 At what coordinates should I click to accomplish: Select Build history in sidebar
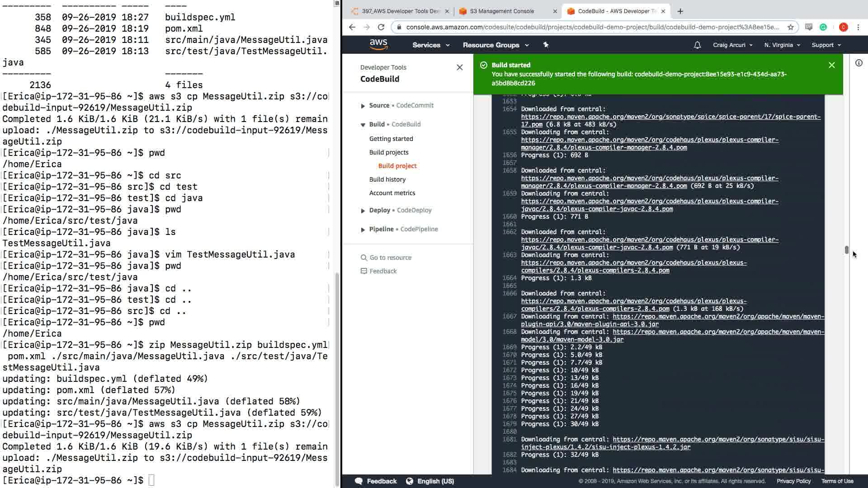point(387,179)
